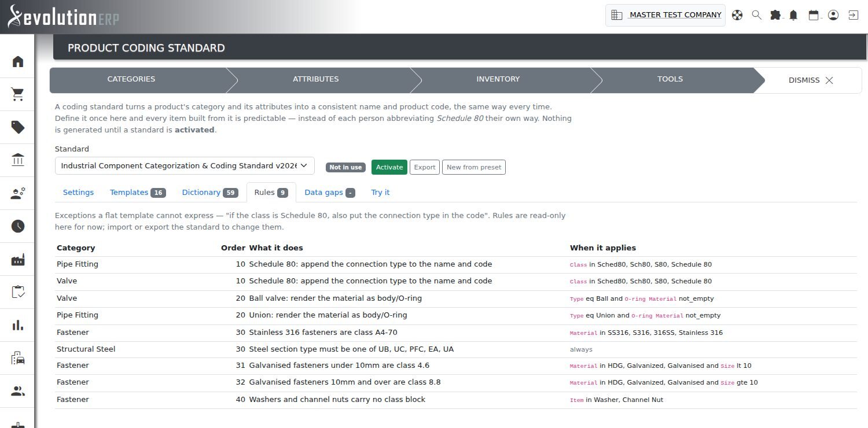The width and height of the screenshot is (868, 428).
Task: Click the order value 40
Action: tap(240, 400)
